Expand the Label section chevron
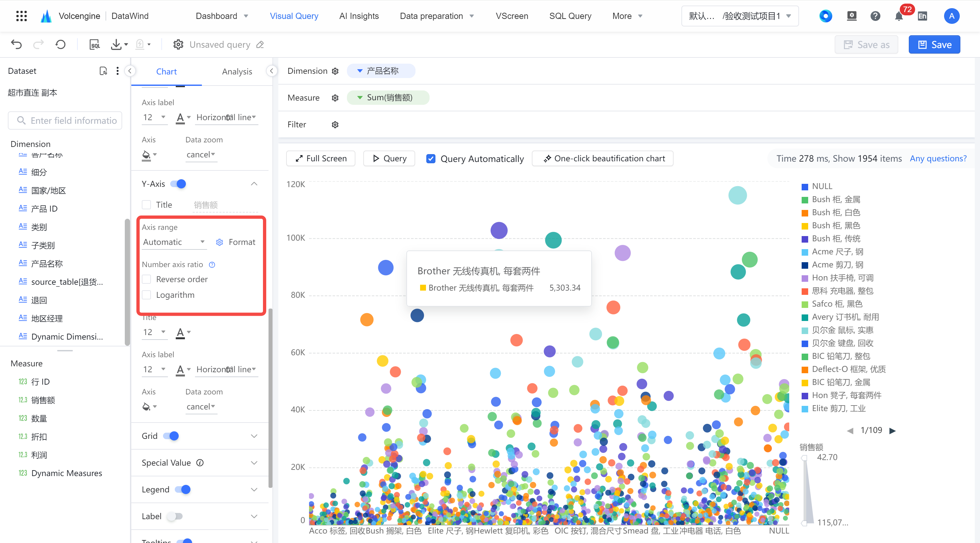Screen dimensions: 980x543 (x=254, y=516)
